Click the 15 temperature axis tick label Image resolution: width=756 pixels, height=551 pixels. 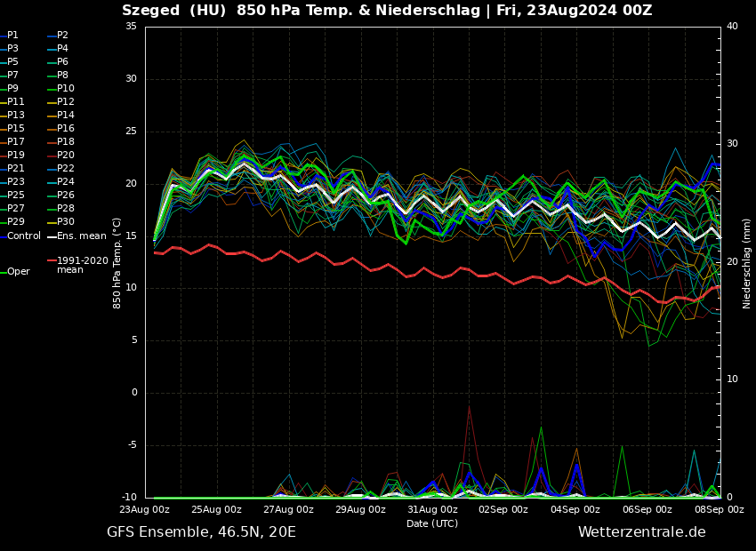(x=131, y=236)
